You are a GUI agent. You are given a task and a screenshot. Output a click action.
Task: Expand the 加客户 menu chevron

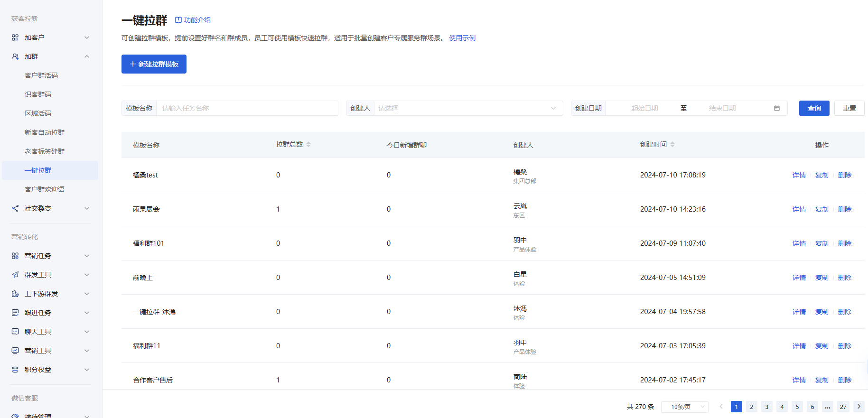[87, 37]
